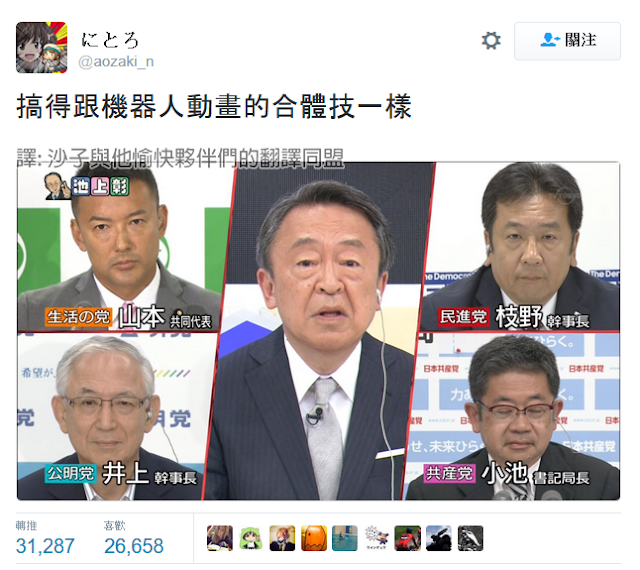The width and height of the screenshot is (640, 570).
Task: Open the orange ghost face avatar
Action: click(313, 538)
